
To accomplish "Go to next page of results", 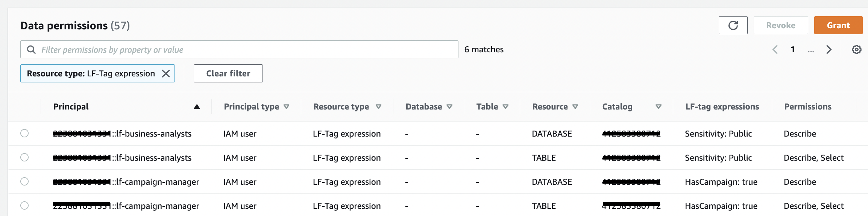I will (x=829, y=49).
